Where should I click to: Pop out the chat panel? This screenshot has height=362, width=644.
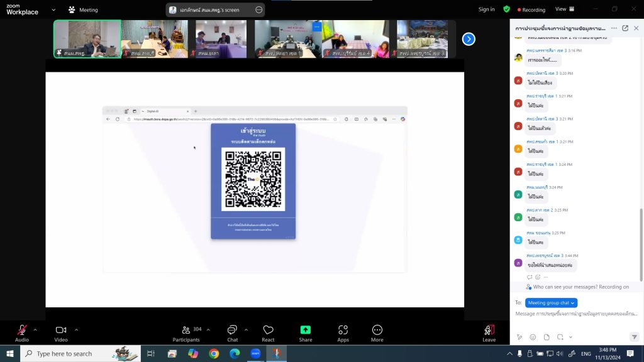click(625, 28)
